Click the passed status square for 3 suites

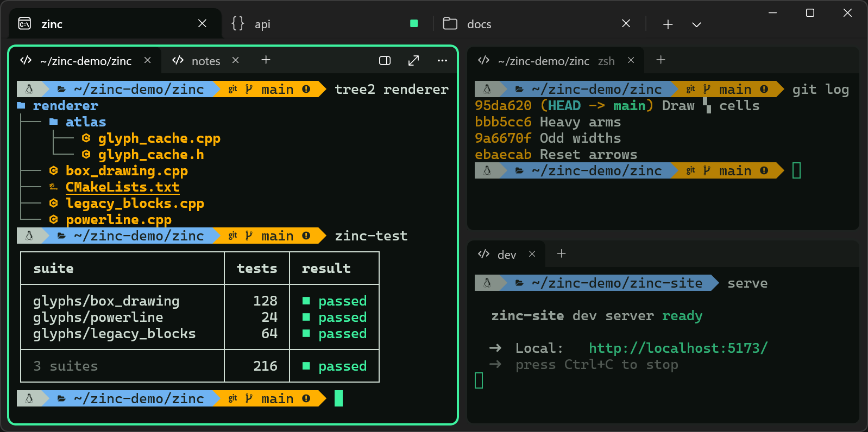[x=306, y=366]
